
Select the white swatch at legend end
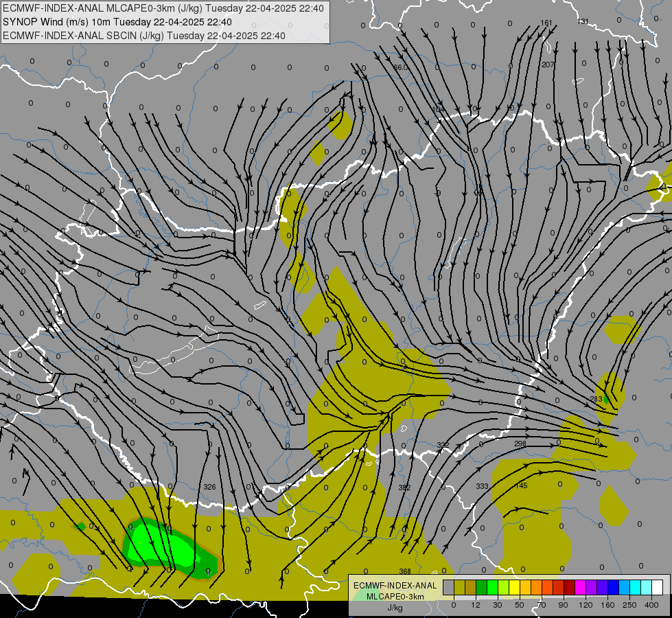click(658, 587)
